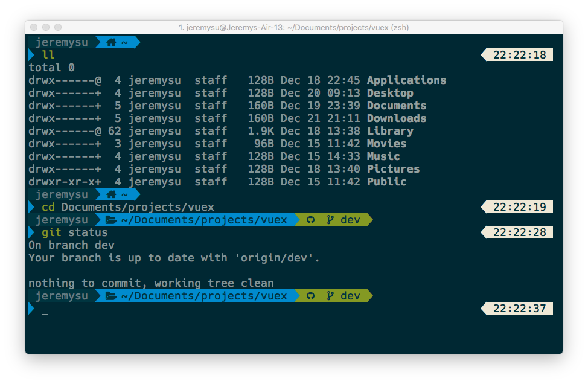588x384 pixels.
Task: Click the folder icon in the bottom prompt
Action: click(112, 296)
